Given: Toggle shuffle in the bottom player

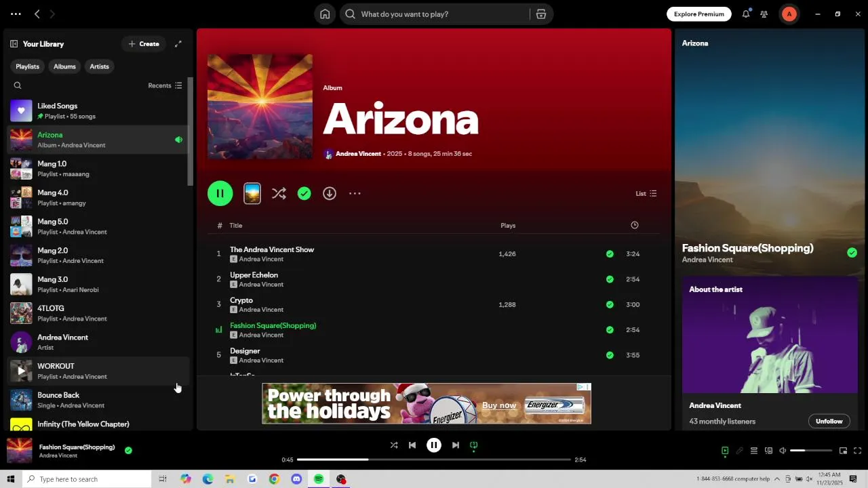Looking at the screenshot, I should (394, 445).
